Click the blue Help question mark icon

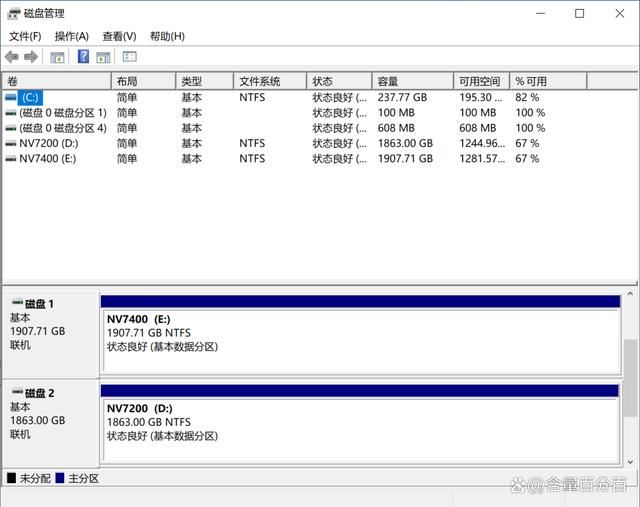pyautogui.click(x=83, y=57)
